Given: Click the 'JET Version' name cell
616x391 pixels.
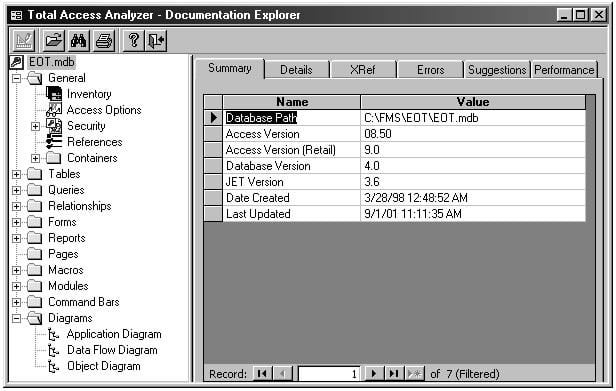Looking at the screenshot, I should pyautogui.click(x=292, y=182).
